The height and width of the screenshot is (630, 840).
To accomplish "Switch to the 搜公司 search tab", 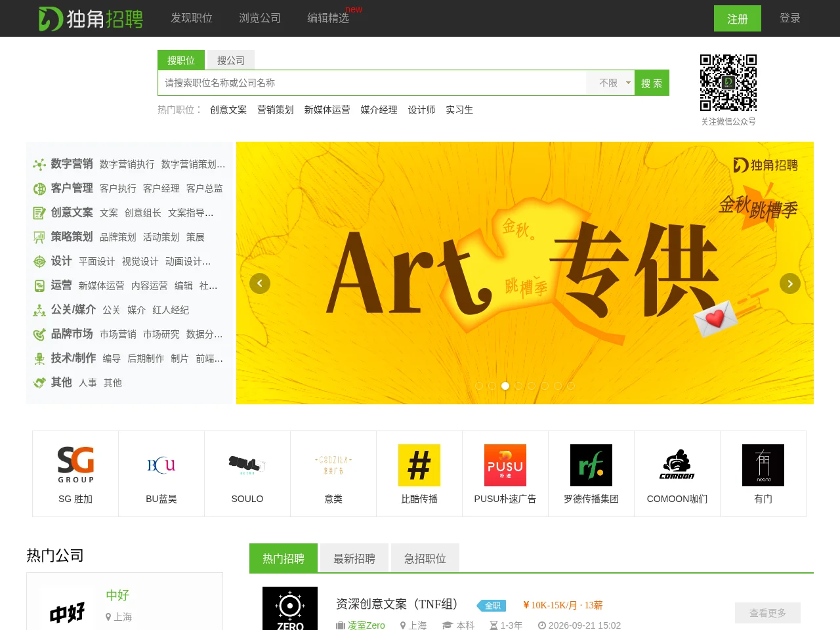I will pyautogui.click(x=231, y=60).
